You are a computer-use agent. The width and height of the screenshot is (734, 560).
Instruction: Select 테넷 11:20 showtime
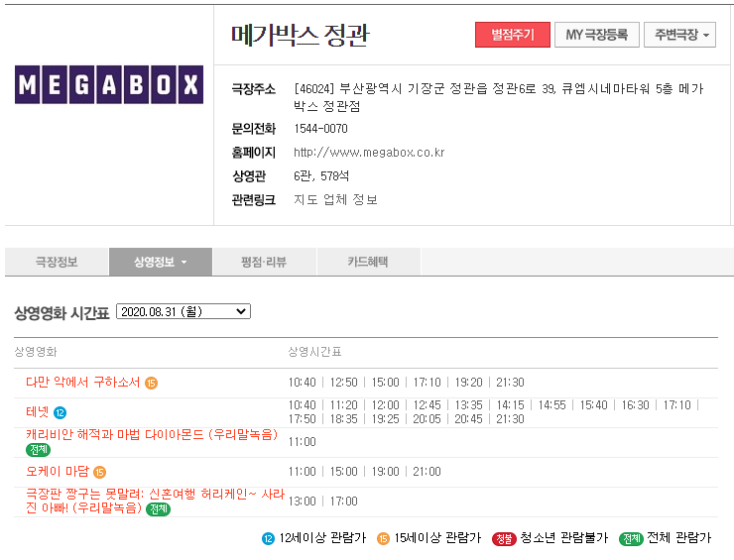(343, 405)
